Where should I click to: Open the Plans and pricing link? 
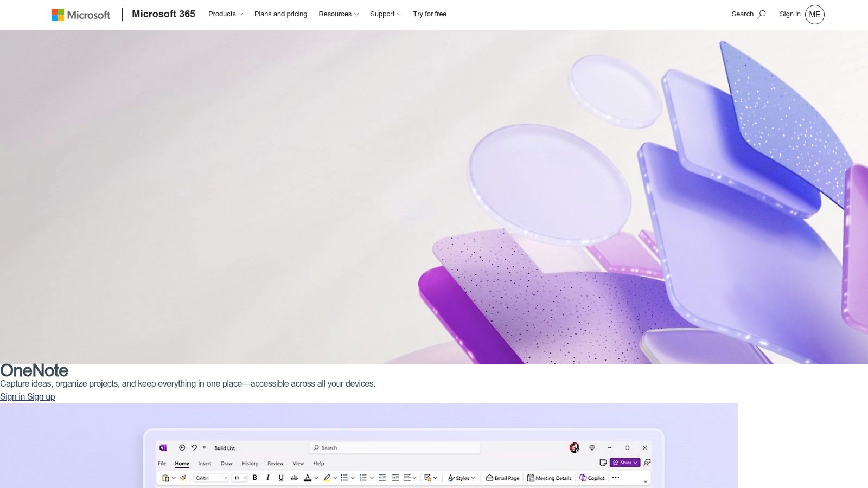click(280, 14)
